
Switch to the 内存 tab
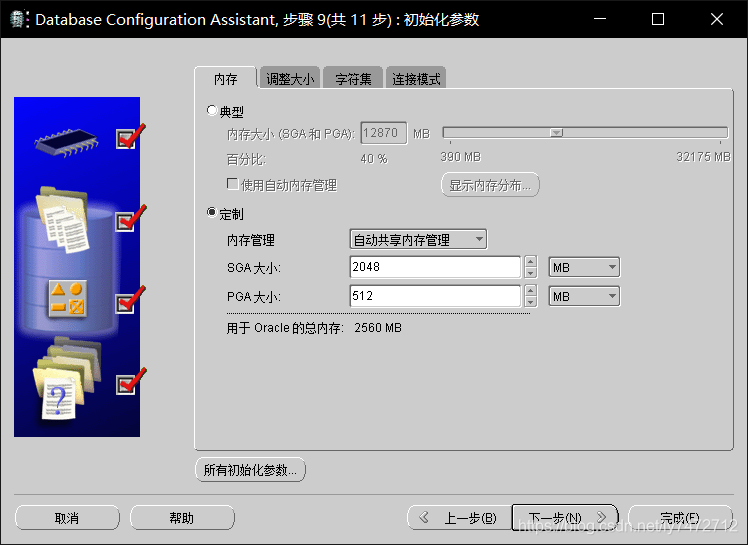click(x=225, y=78)
